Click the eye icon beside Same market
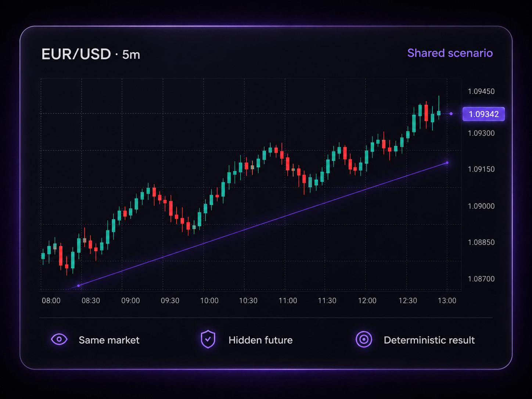 coord(59,339)
